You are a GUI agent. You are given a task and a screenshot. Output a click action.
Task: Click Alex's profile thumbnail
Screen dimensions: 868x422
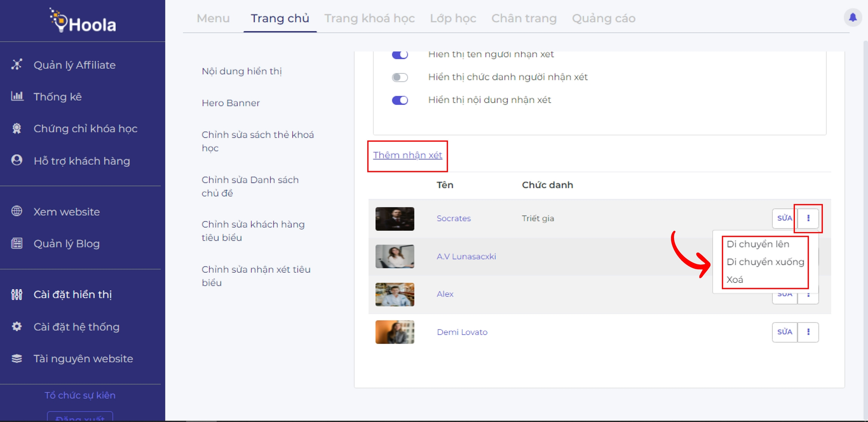tap(394, 294)
